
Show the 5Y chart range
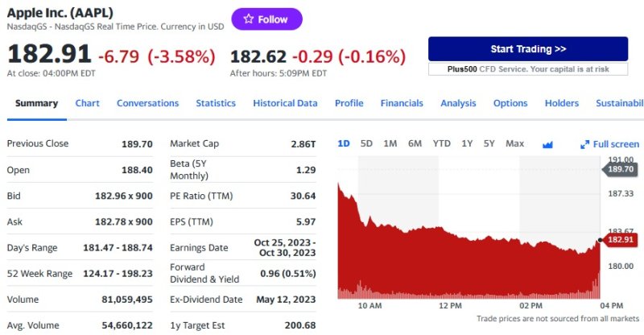pyautogui.click(x=489, y=143)
